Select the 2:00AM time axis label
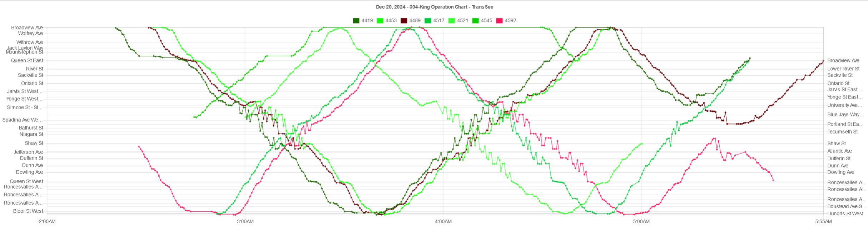Image resolution: width=868 pixels, height=226 pixels. click(x=47, y=222)
